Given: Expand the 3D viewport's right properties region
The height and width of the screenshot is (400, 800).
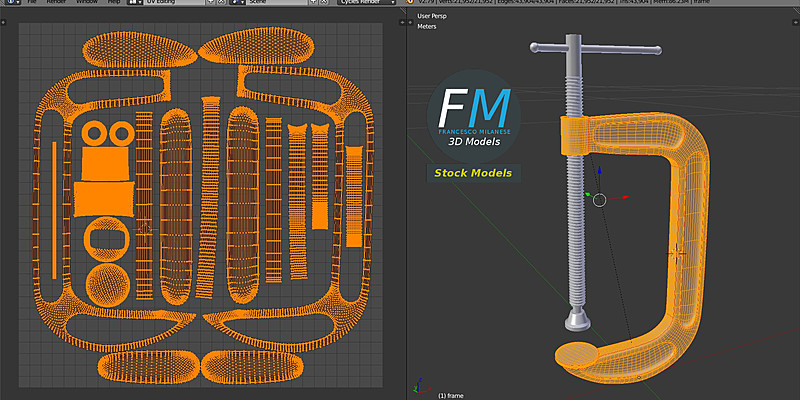Looking at the screenshot, I should tap(796, 22).
